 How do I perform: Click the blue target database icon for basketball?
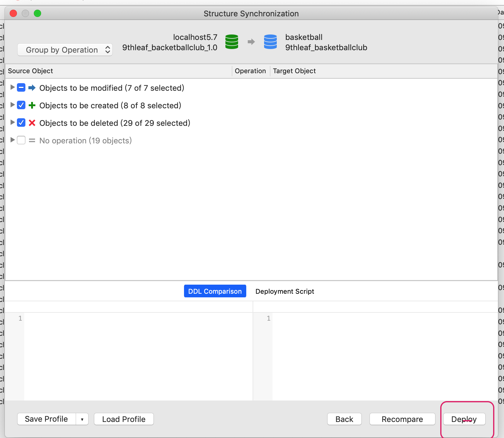[270, 42]
